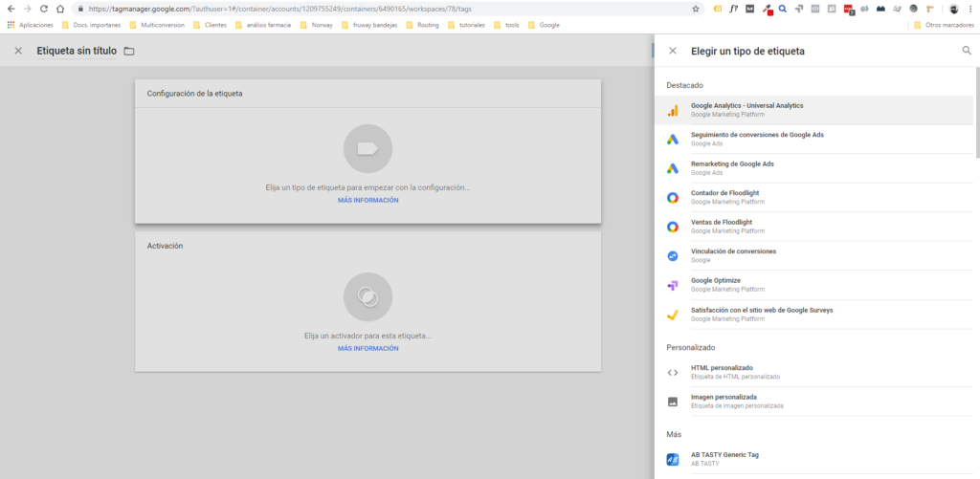980x479 pixels.
Task: Click the blue magnifier extension icon
Action: click(782, 9)
